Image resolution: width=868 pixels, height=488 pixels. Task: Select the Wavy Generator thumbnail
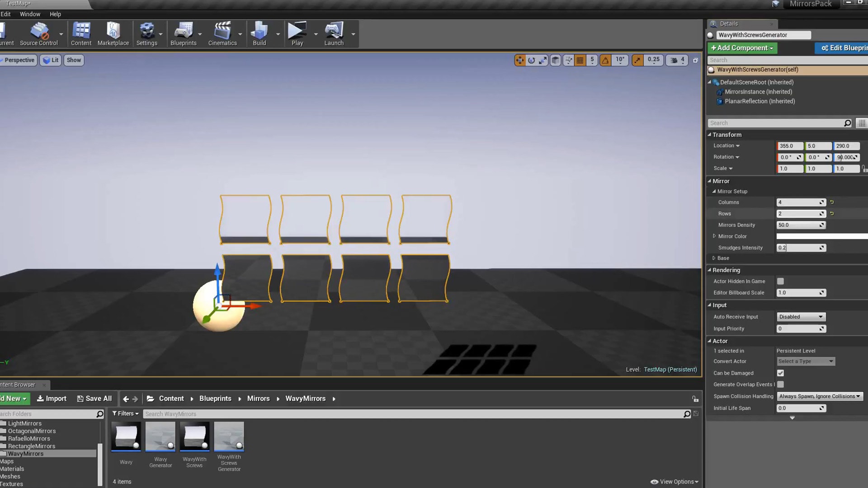tap(160, 436)
